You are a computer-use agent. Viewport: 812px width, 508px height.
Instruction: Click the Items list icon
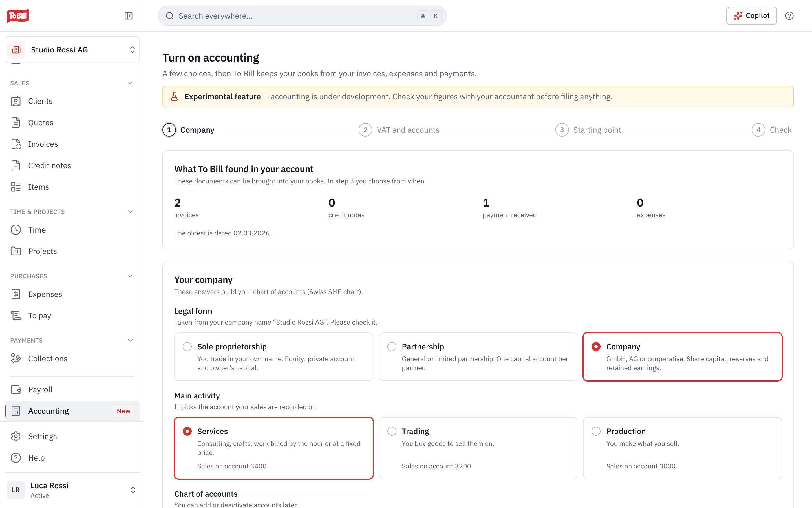tap(16, 187)
